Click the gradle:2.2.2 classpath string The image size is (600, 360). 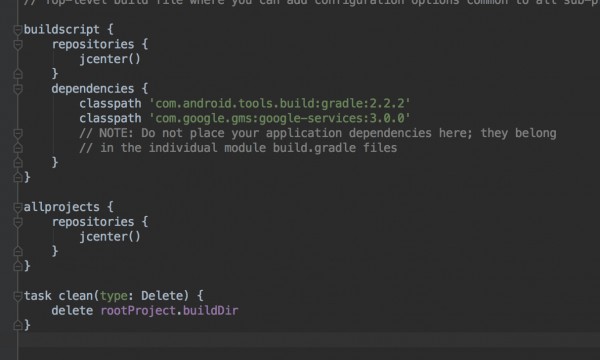click(279, 103)
